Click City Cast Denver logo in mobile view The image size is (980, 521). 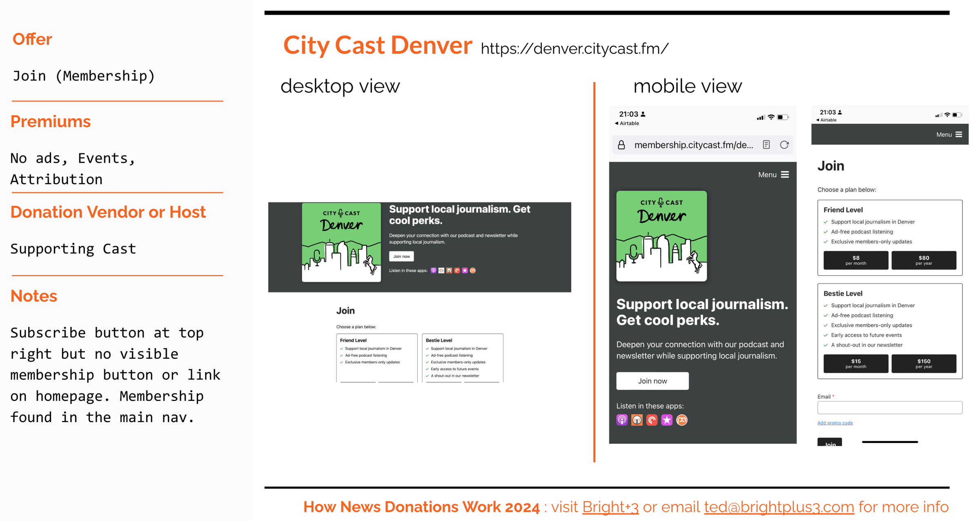[661, 236]
